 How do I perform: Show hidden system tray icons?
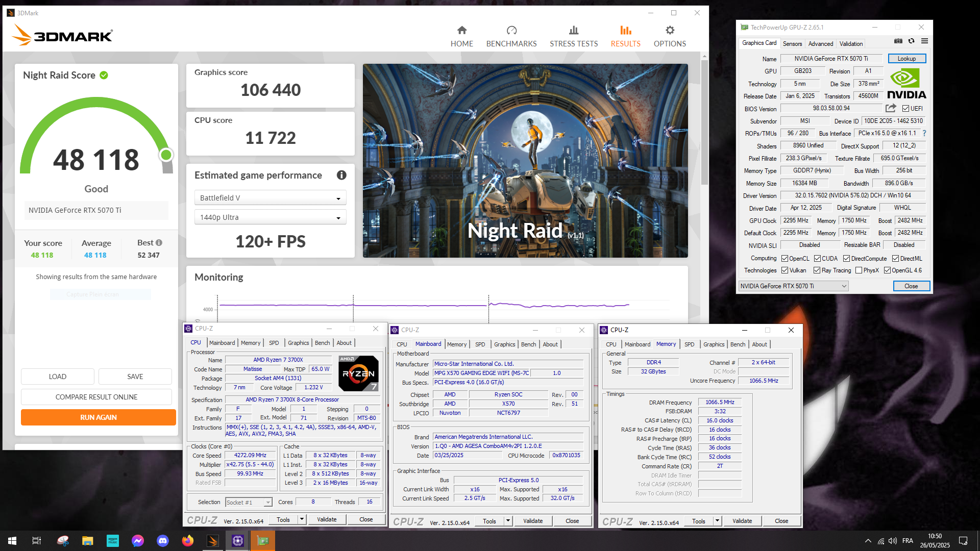(x=868, y=541)
